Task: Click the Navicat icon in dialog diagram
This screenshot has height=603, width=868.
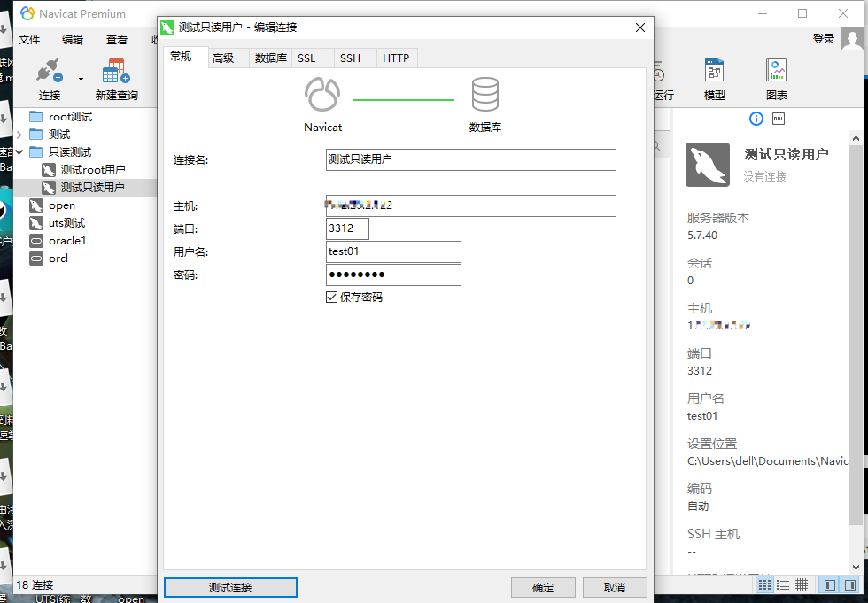Action: click(322, 94)
